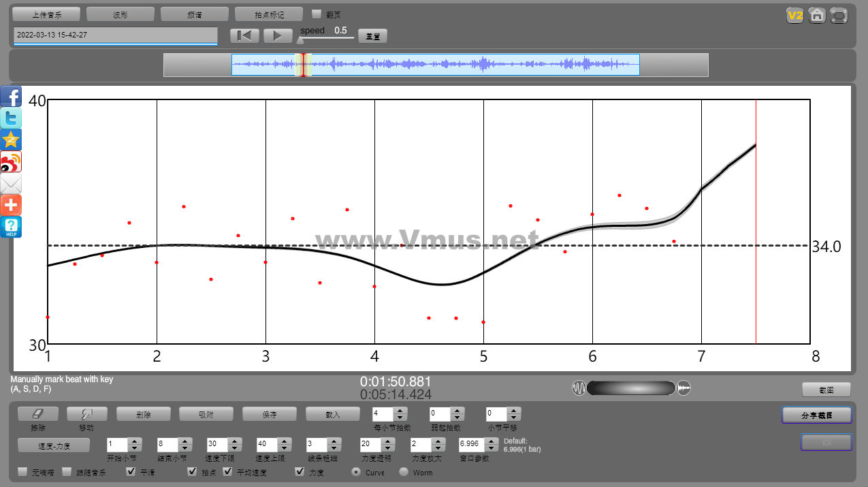Image resolution: width=868 pixels, height=487 pixels.
Task: Select the eraser (擦除) tool
Action: (x=38, y=413)
